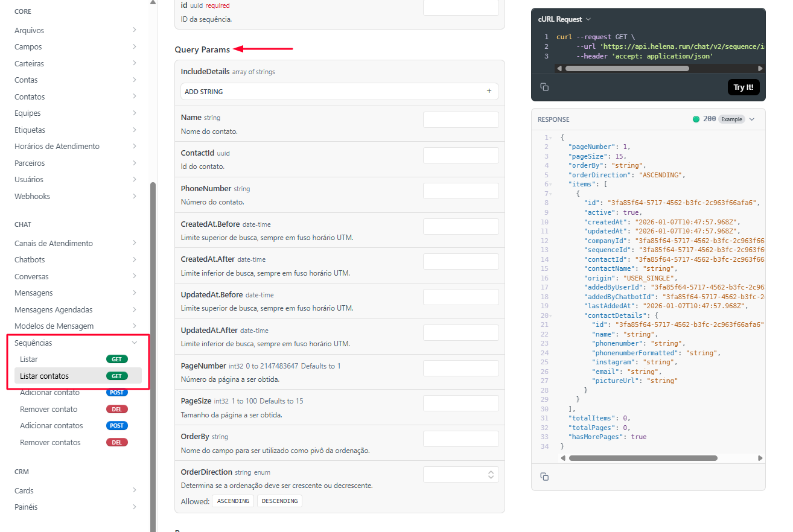Collapse the Sequências sidebar section

(x=134, y=343)
